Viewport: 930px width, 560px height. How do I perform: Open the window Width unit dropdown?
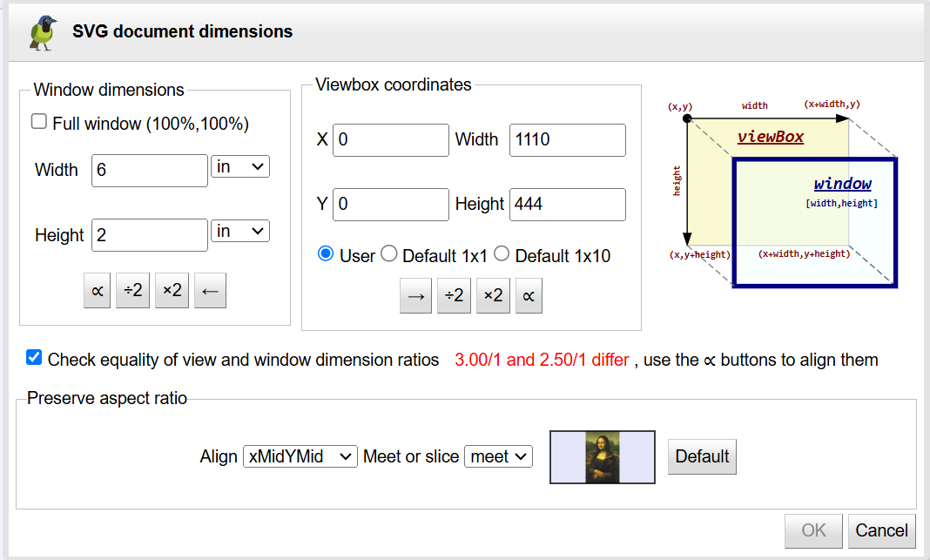click(240, 166)
